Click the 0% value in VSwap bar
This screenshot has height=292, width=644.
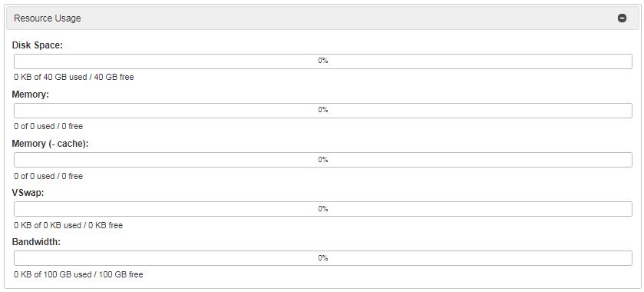point(323,209)
